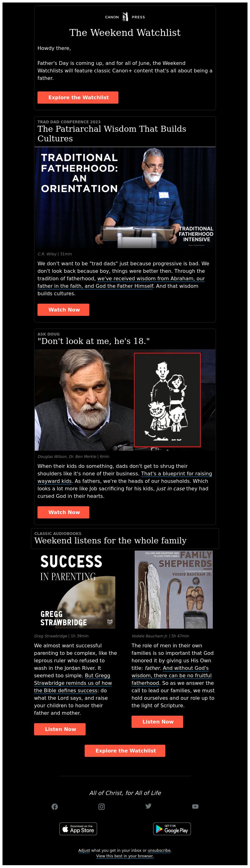Click the bottom Explore the Watchlist button

(x=125, y=750)
